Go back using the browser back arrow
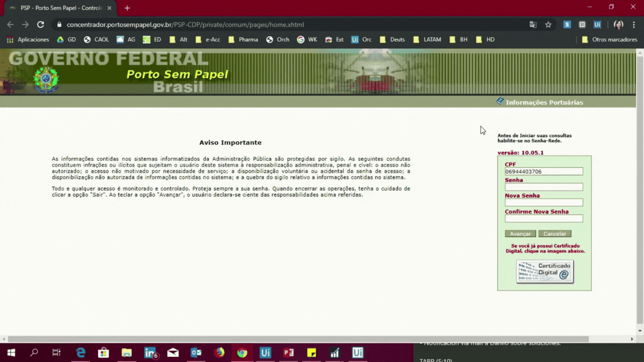 click(x=10, y=25)
